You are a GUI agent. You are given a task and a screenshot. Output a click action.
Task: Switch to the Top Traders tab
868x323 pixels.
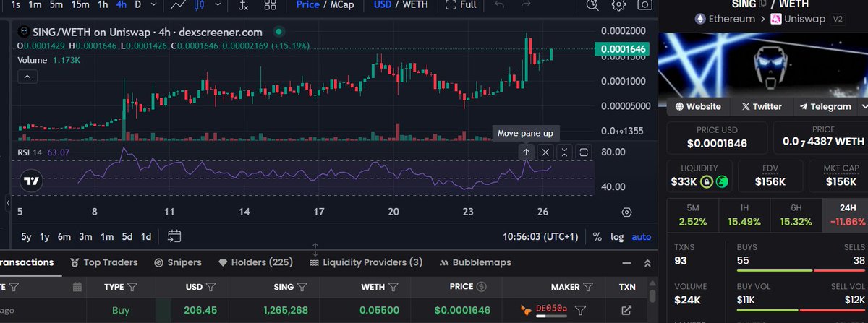104,262
